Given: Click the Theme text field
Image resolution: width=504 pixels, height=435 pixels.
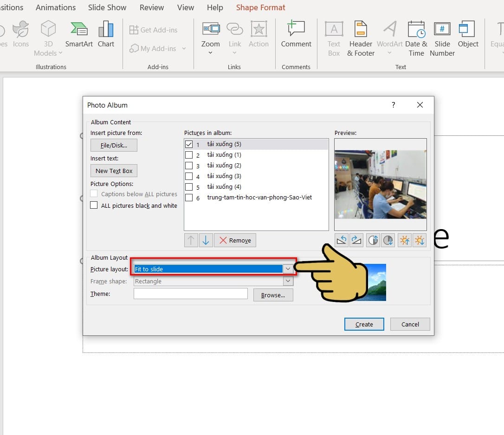Looking at the screenshot, I should point(191,294).
